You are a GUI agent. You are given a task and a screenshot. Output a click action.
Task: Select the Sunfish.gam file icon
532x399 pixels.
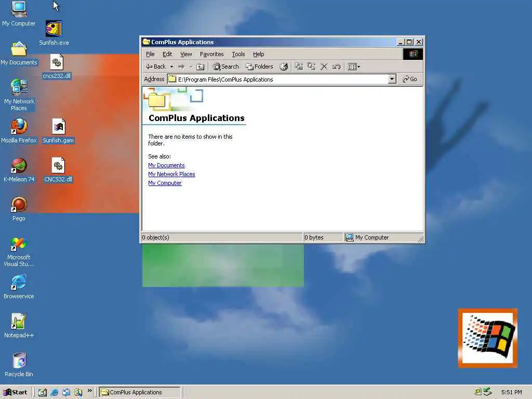click(x=58, y=131)
